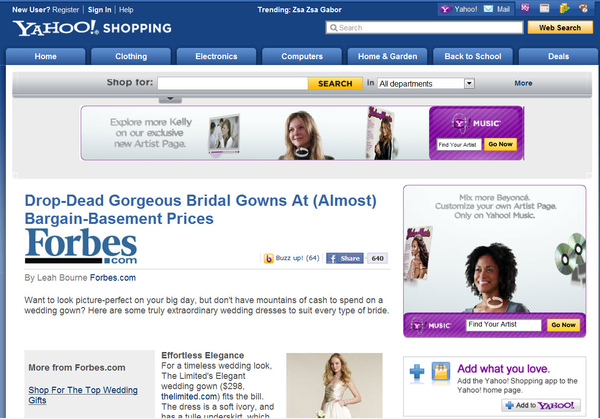Screen dimensions: 600x419
Task: Click the Facebook Share button
Action: coord(345,258)
